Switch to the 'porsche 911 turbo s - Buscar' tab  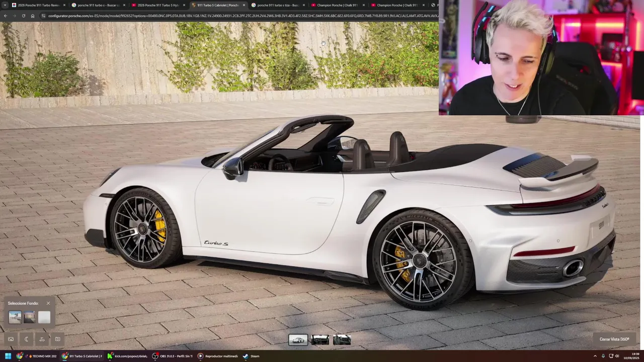(98, 5)
